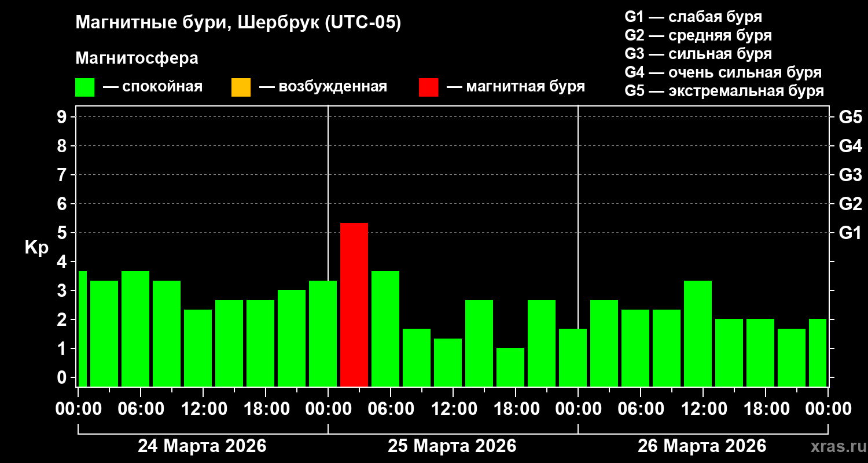Click the '18:00' time label above 25 Марта
This screenshot has width=868, height=463.
tap(516, 409)
